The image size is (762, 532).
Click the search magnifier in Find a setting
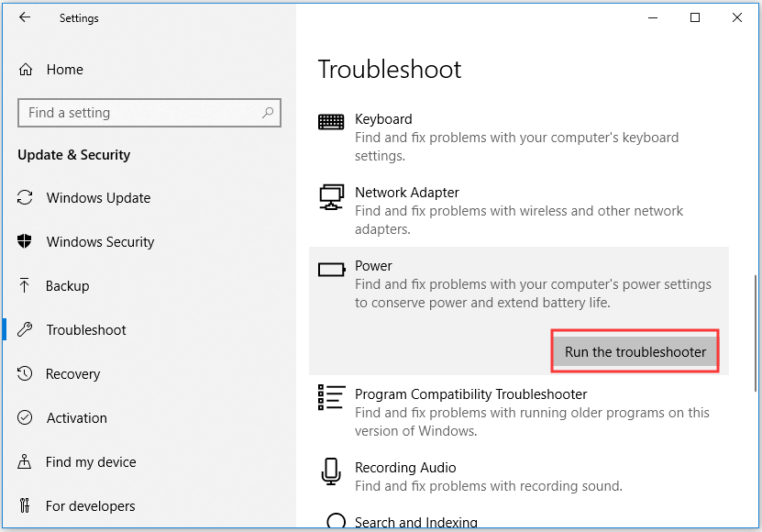point(268,113)
